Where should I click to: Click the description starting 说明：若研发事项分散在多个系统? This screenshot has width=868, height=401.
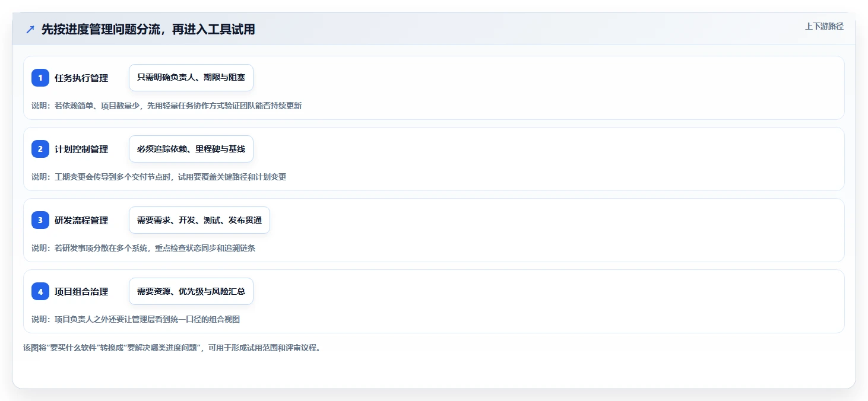(144, 248)
